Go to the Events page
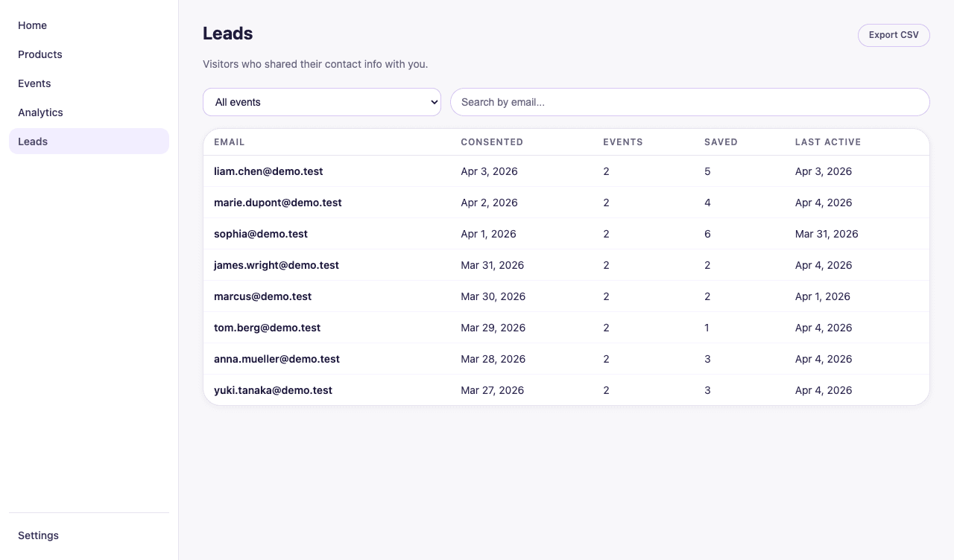Viewport: 954px width, 560px height. click(x=34, y=83)
